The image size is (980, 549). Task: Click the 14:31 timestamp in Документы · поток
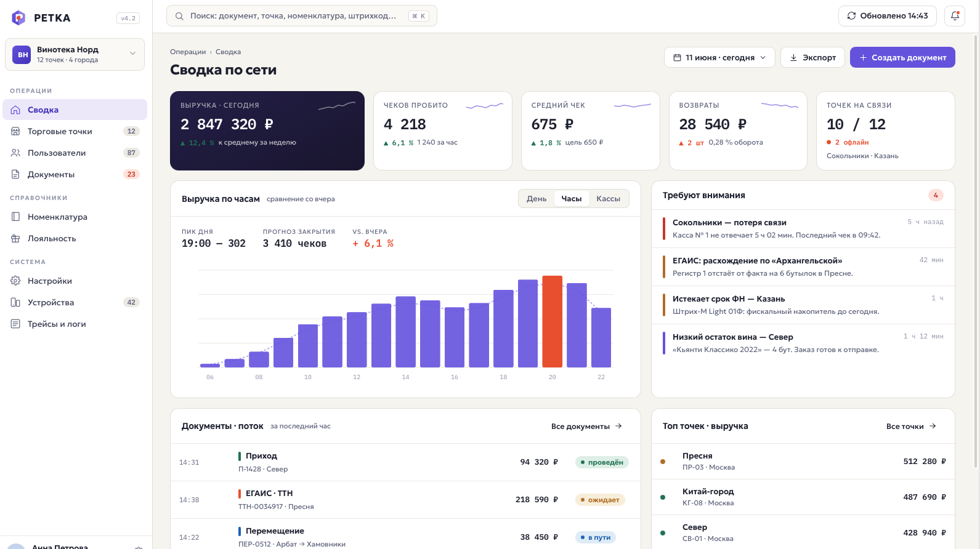pos(189,462)
